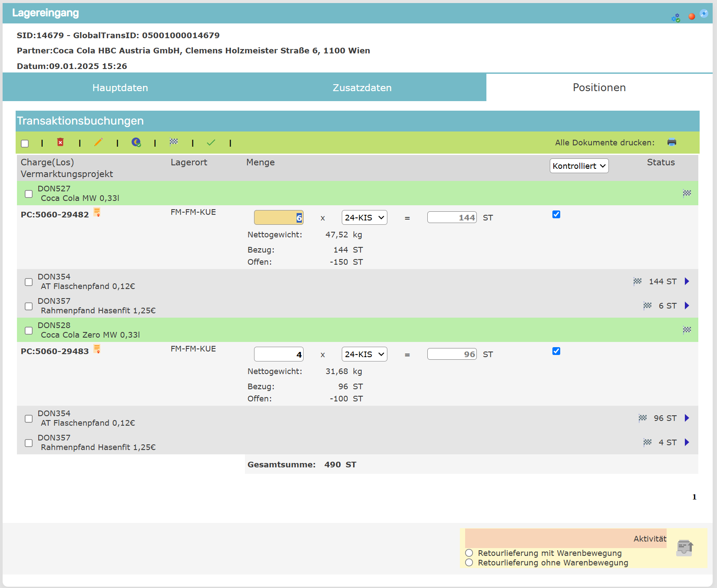The image size is (717, 588).
Task: Open the Kontrolliert dropdown
Action: (x=579, y=166)
